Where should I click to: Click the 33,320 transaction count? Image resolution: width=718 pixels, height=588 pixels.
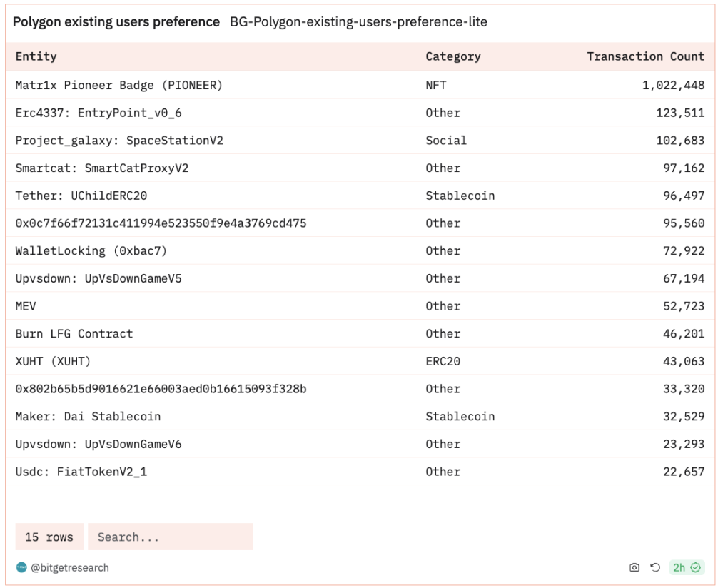click(684, 389)
